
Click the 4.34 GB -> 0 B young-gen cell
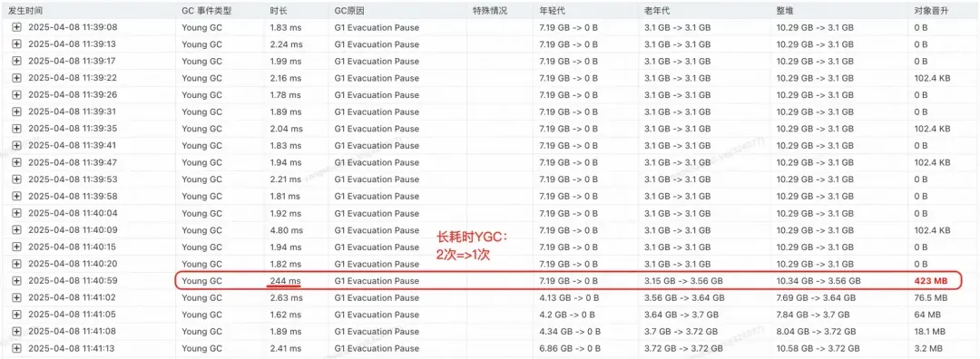coord(570,332)
